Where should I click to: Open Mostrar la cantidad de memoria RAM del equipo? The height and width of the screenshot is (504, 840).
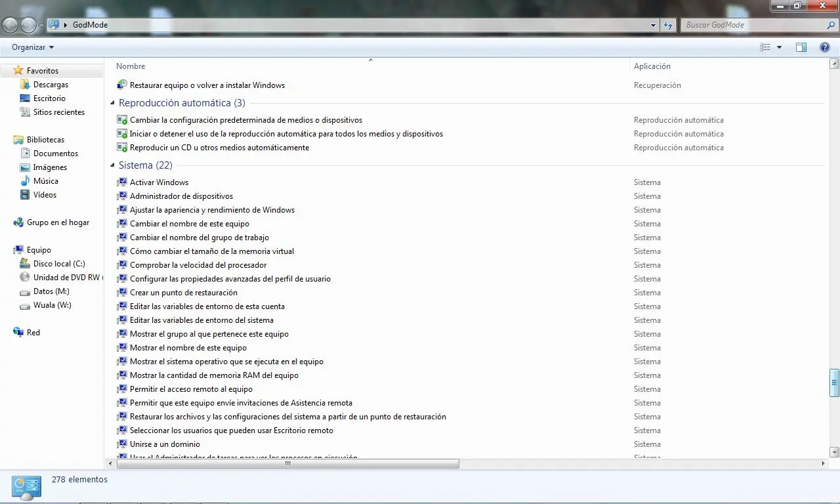tap(214, 375)
